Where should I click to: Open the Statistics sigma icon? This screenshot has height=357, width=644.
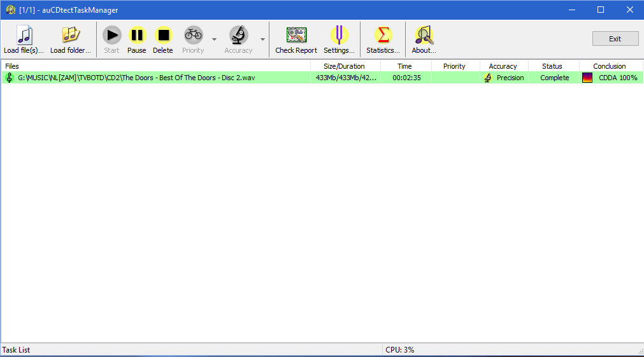[x=383, y=35]
